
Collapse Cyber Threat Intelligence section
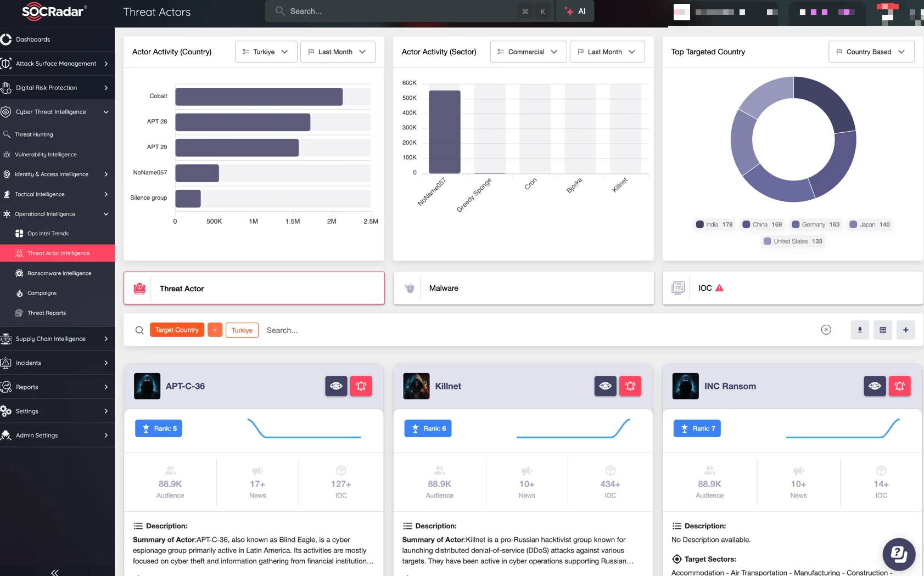[x=57, y=112]
